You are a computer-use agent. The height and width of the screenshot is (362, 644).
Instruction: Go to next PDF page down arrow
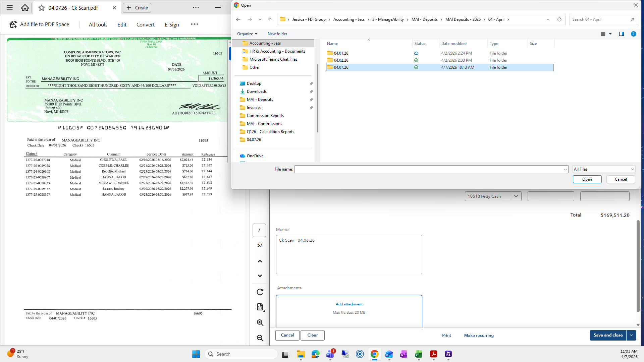[260, 276]
